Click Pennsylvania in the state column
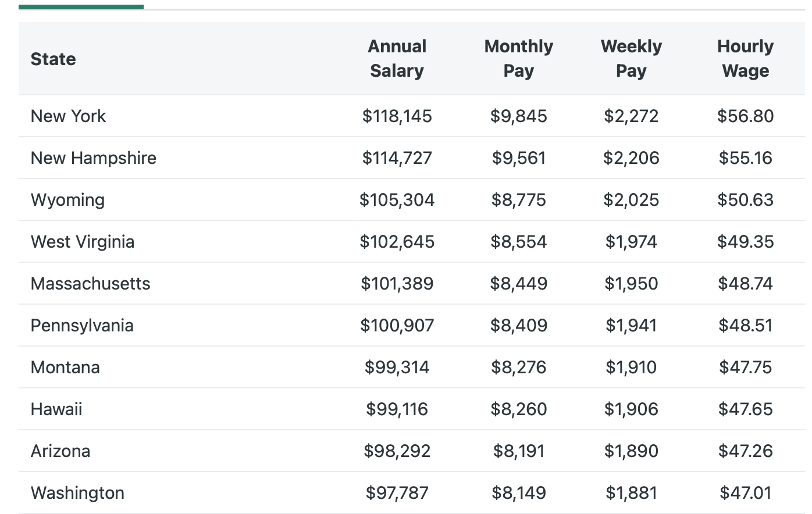This screenshot has height=514, width=812. pos(82,325)
